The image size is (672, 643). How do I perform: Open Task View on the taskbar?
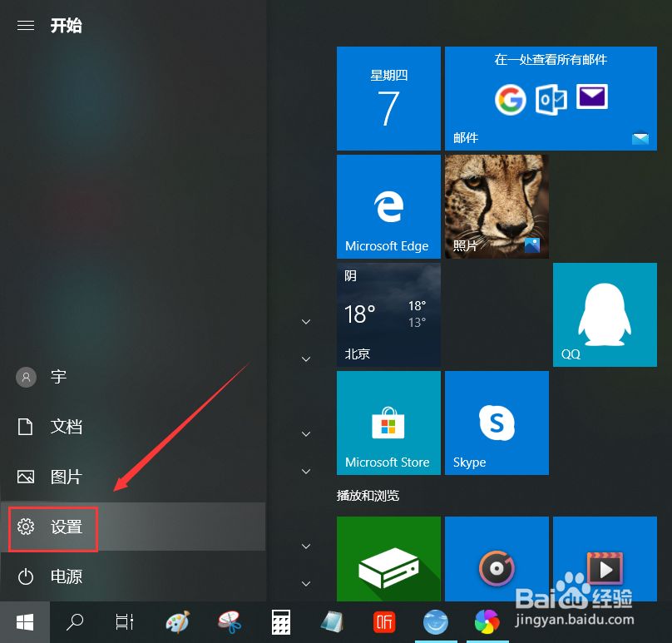click(x=125, y=622)
